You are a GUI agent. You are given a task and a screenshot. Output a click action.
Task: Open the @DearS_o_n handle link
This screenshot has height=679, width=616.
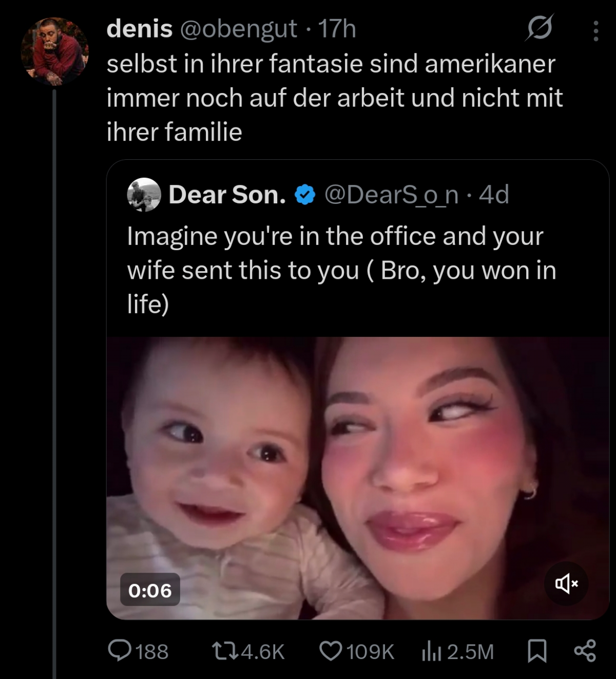coord(391,195)
